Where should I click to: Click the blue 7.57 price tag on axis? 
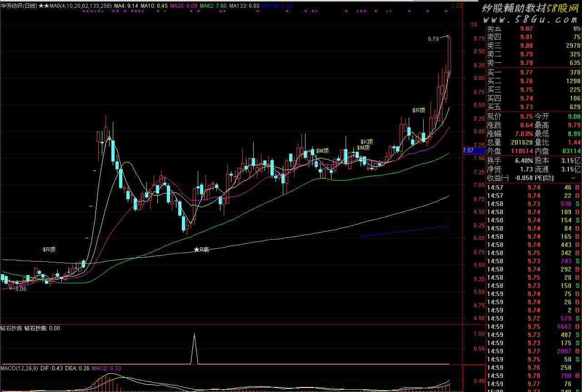pyautogui.click(x=468, y=151)
